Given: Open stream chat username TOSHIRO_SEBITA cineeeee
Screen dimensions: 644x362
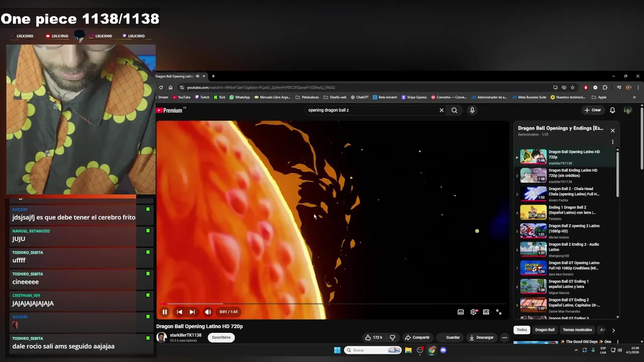Looking at the screenshot, I should tap(28, 274).
